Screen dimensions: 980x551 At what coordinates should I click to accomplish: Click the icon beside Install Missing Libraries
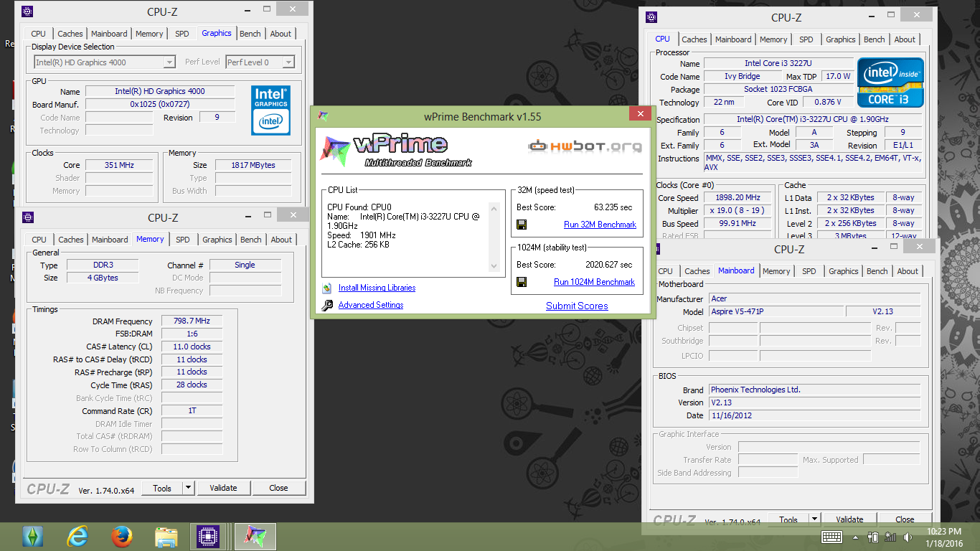(x=326, y=288)
